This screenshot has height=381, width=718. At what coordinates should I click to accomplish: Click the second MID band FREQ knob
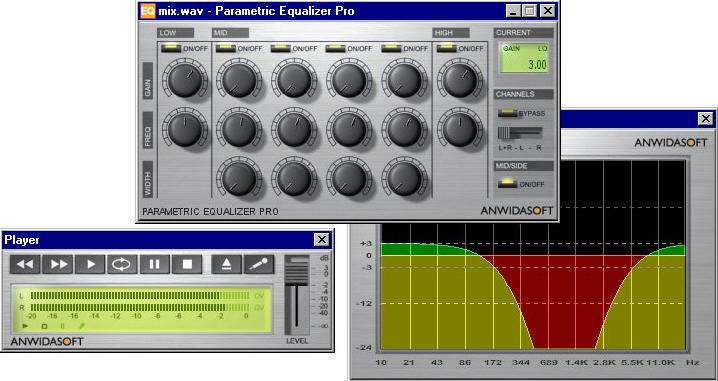click(x=294, y=130)
